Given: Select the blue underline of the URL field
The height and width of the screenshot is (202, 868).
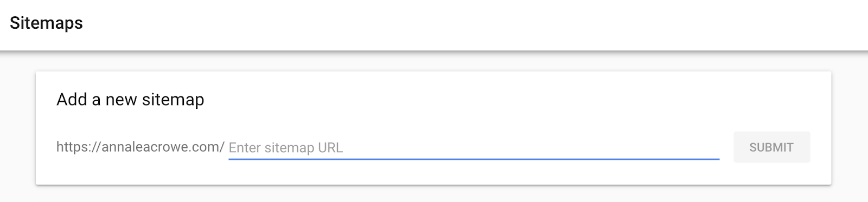Looking at the screenshot, I should point(474,159).
